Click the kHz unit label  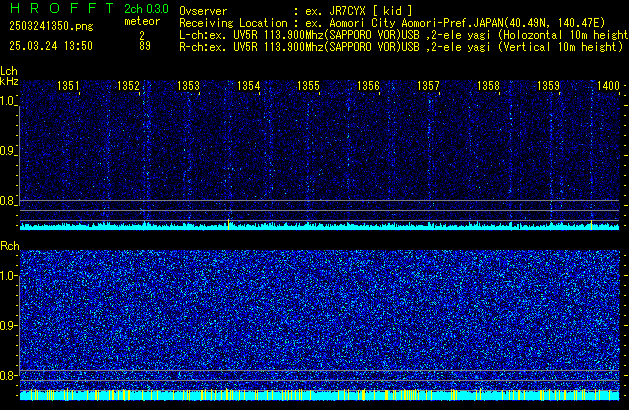click(9, 81)
